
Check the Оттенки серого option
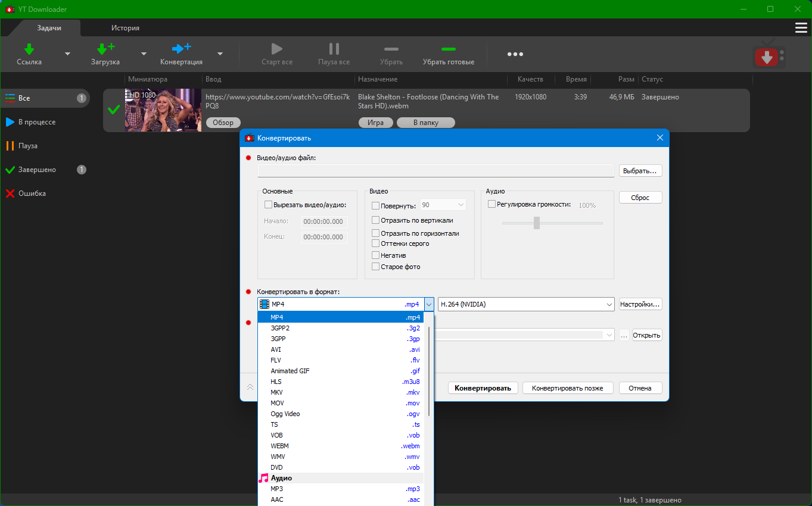[375, 243]
